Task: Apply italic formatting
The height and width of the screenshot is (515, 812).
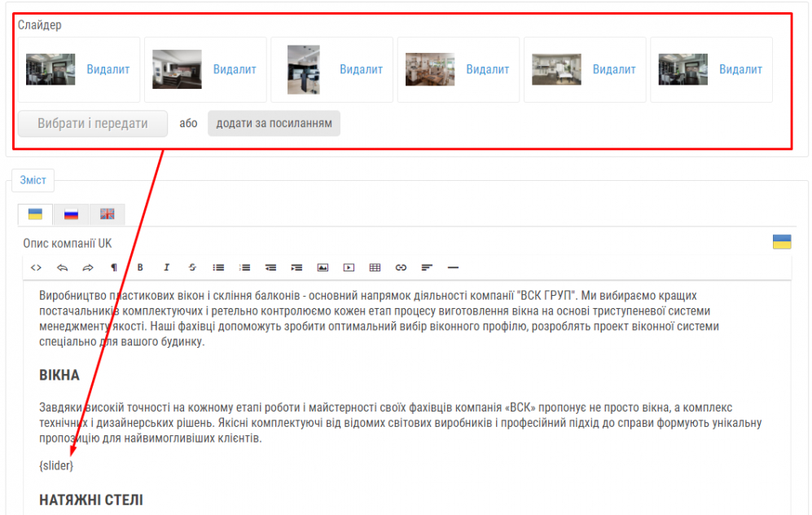Action: click(166, 267)
